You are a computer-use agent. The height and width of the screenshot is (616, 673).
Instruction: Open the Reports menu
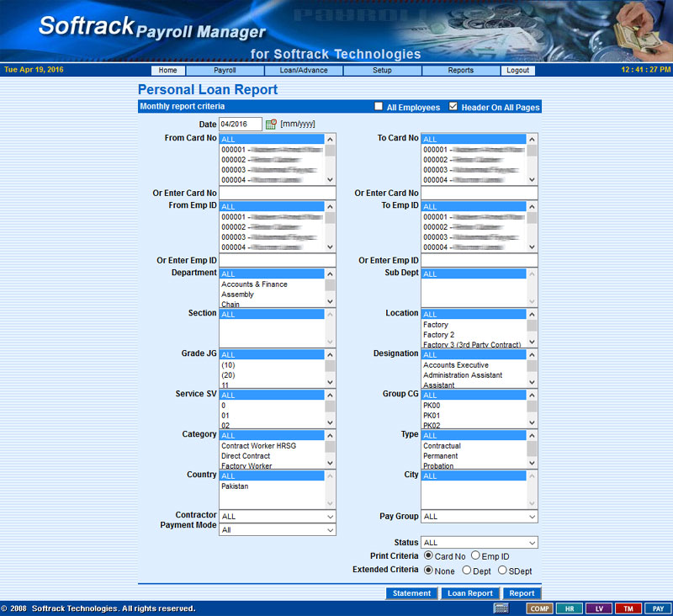tap(461, 71)
